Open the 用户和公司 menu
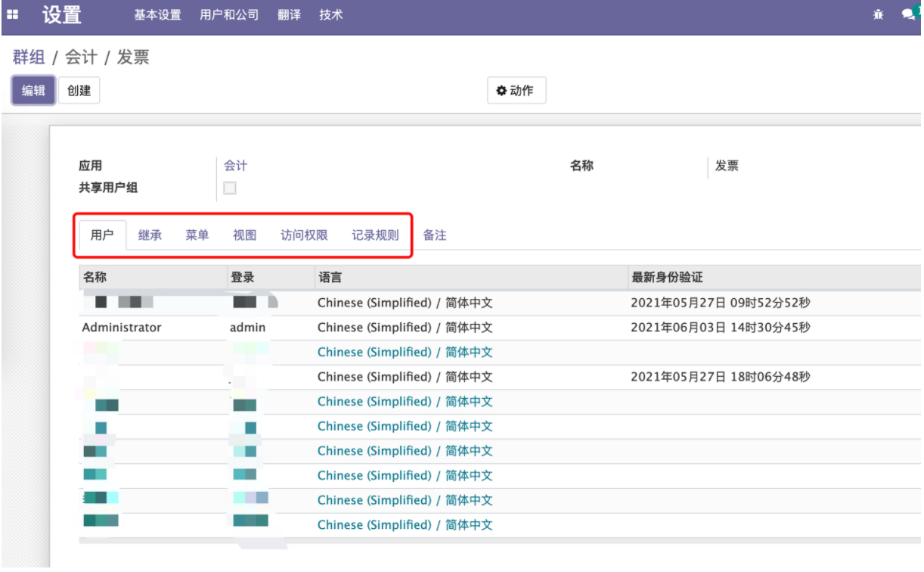This screenshot has height=572, width=924. (229, 14)
